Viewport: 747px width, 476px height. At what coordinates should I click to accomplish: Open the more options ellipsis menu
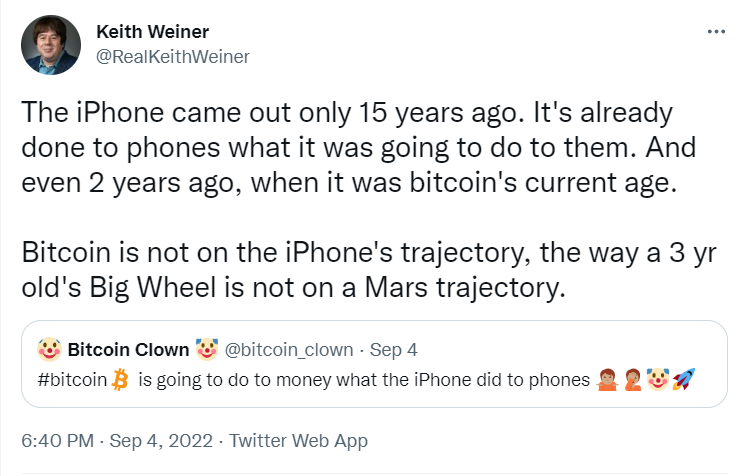(x=716, y=32)
